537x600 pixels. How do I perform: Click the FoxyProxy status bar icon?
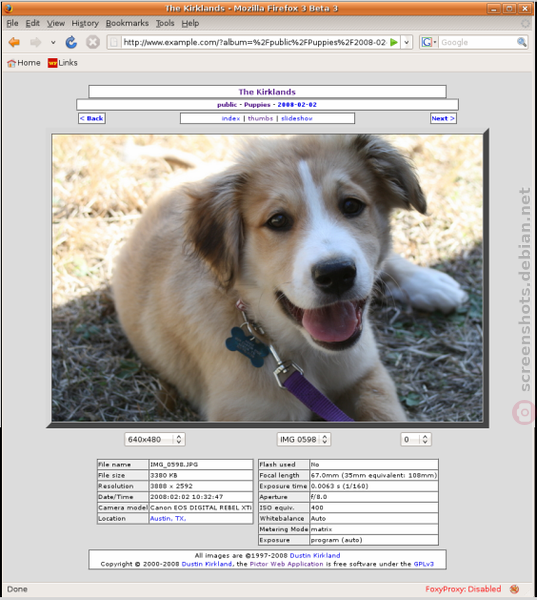pos(514,589)
